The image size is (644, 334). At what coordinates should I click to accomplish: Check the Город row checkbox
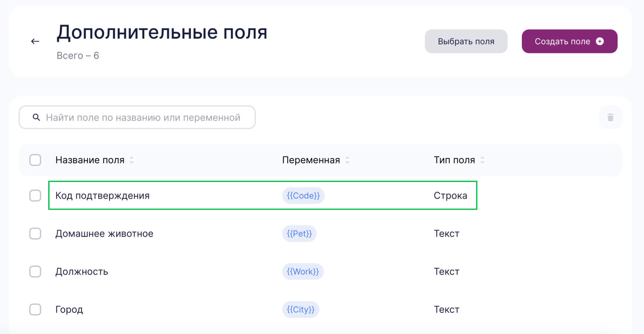35,309
